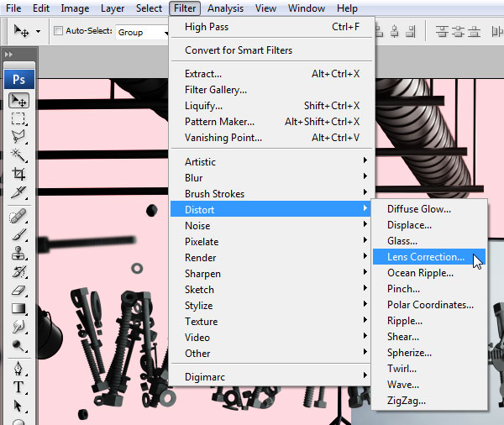Viewport: 504px width, 425px height.
Task: Open the Image menu
Action: click(75, 8)
